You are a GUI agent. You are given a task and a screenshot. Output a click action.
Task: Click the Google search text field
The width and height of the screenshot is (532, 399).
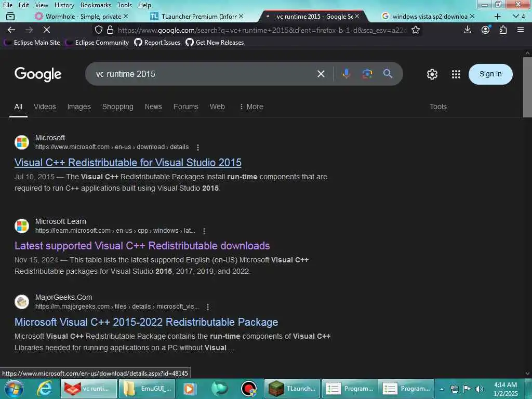coord(204,74)
